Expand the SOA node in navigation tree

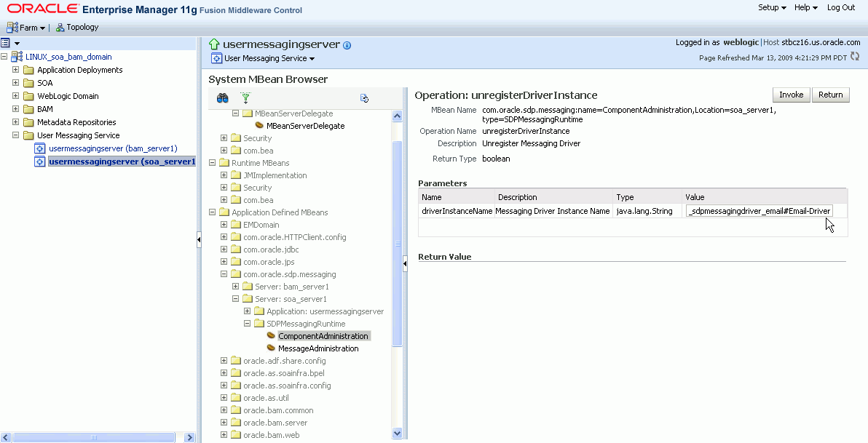click(x=15, y=83)
